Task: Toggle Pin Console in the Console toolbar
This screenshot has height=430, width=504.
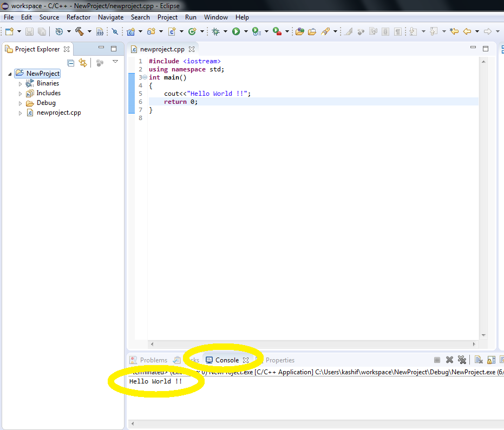Action: 502,360
